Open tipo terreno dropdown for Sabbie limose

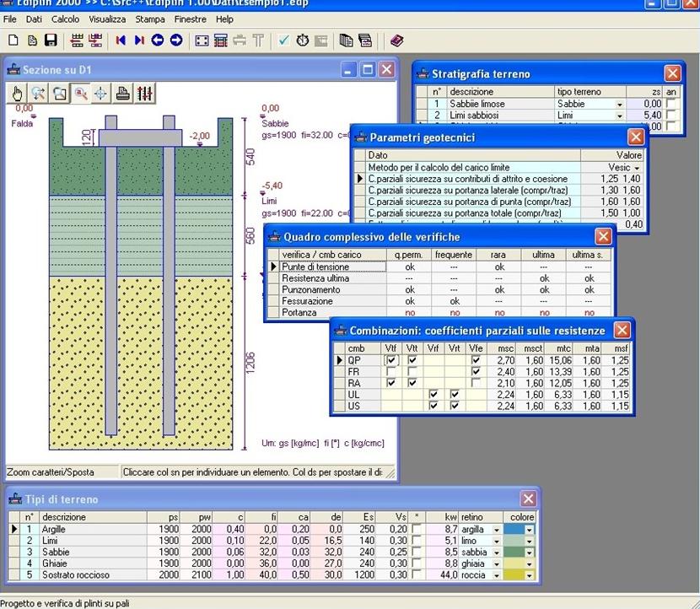(619, 105)
